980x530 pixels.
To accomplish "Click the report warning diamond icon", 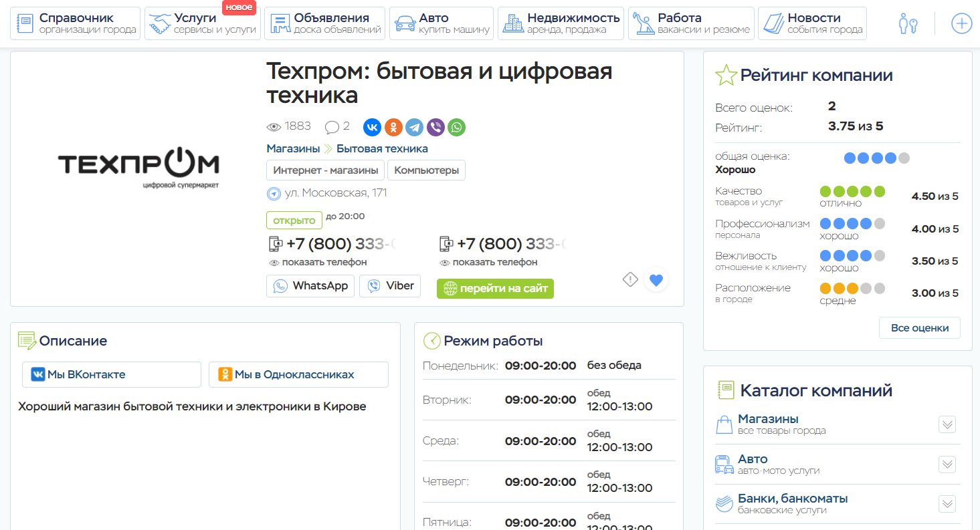I will click(630, 280).
